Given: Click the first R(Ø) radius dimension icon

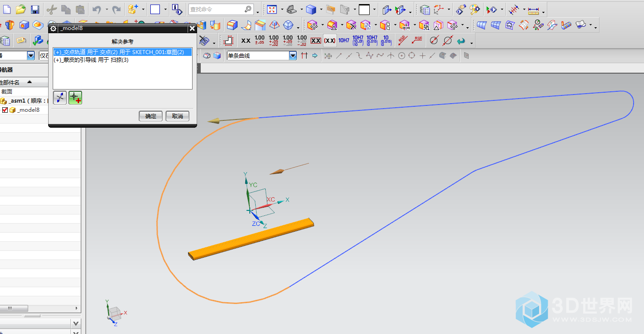Looking at the screenshot, I should (402, 41).
